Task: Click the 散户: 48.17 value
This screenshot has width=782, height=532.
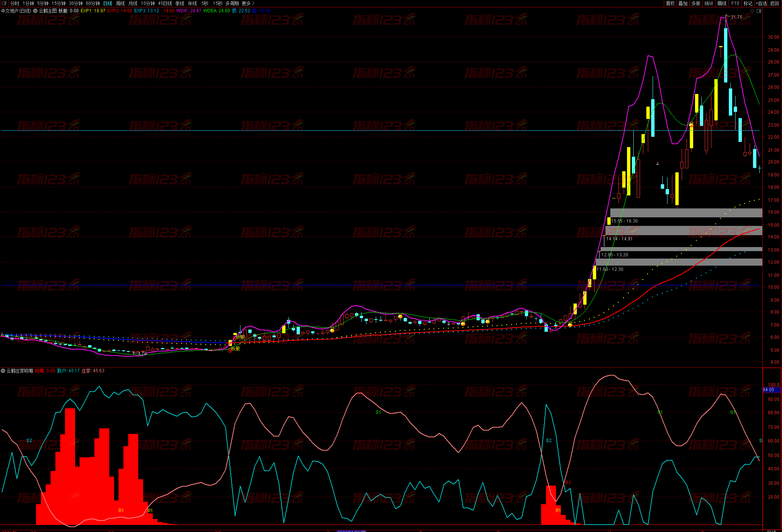Action: tap(68, 371)
